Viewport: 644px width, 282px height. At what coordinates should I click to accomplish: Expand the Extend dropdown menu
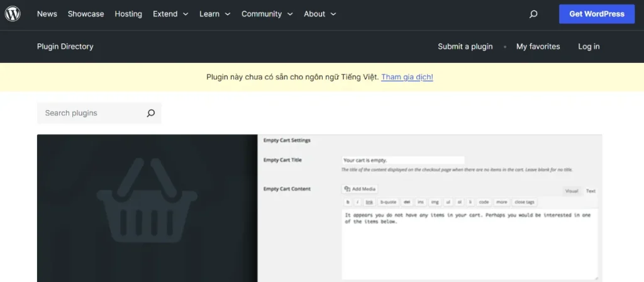pyautogui.click(x=170, y=14)
